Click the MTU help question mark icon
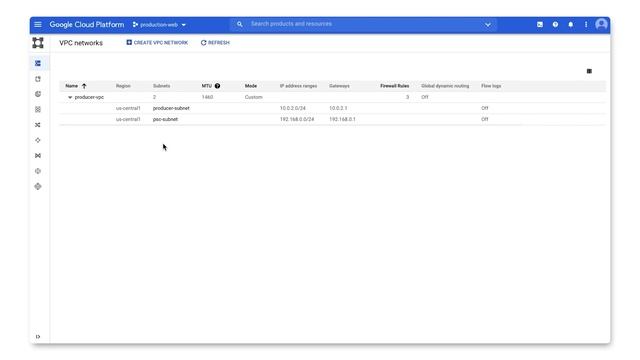This screenshot has width=640, height=360. coord(218,86)
